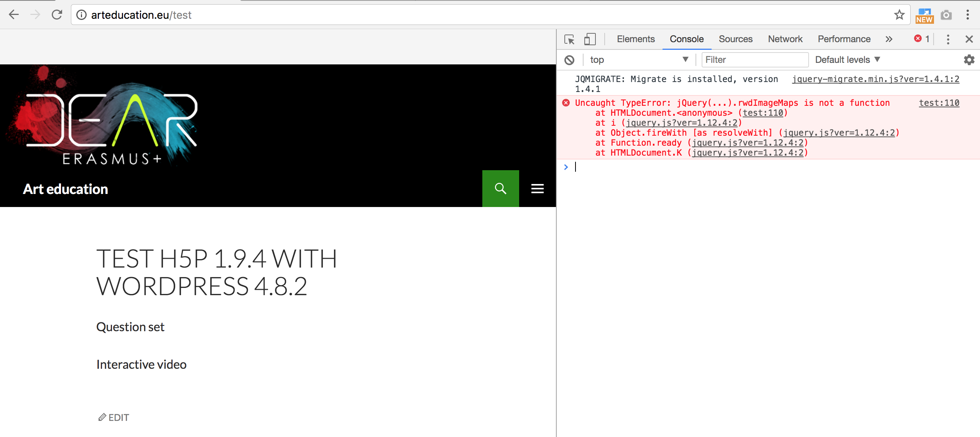Open the Sources tab
Screen dimensions: 980x437
point(735,39)
